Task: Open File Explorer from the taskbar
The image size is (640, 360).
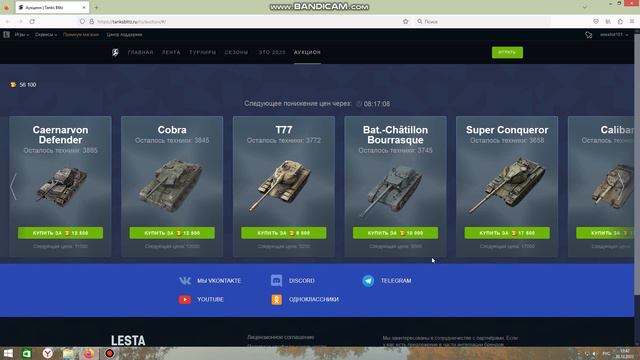Action: point(68,353)
